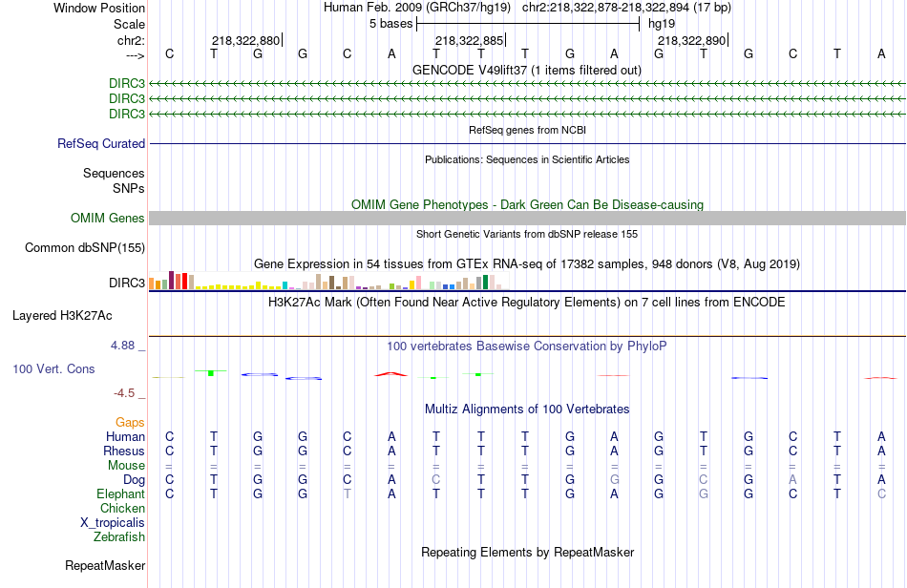
Task: Click the -4.5 PhyloP lower limit value
Action: point(124,393)
